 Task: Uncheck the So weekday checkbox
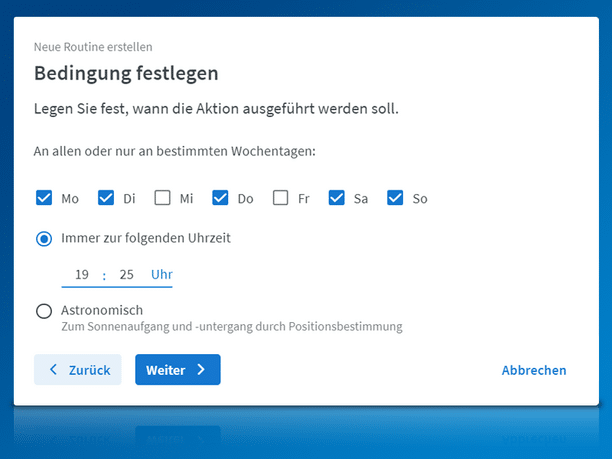(395, 198)
